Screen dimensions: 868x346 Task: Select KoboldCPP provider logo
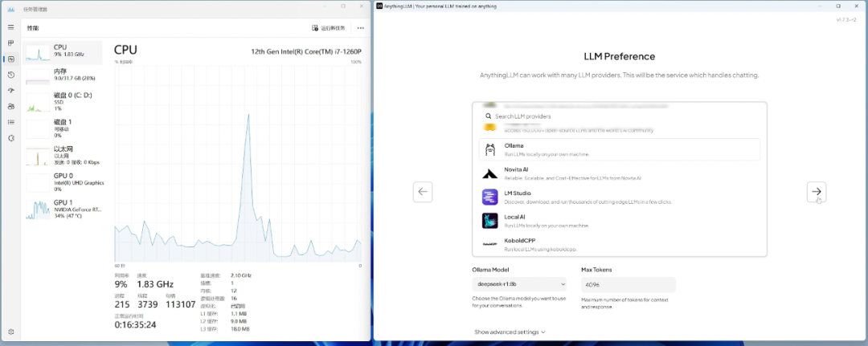490,244
